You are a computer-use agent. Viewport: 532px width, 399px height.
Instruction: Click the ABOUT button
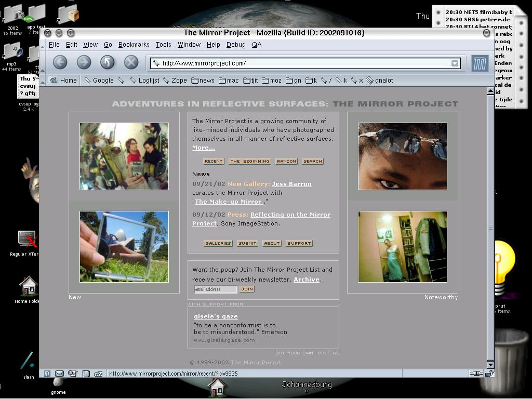(272, 243)
